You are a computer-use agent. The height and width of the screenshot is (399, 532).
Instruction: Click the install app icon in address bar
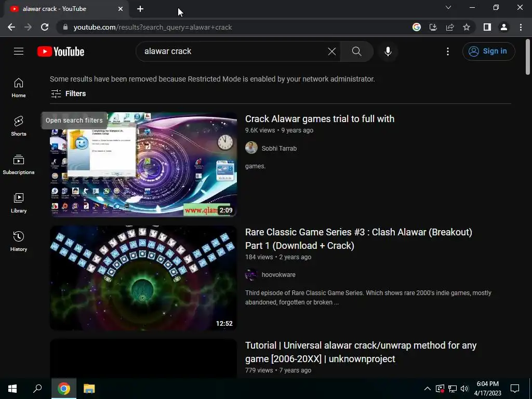(433, 27)
